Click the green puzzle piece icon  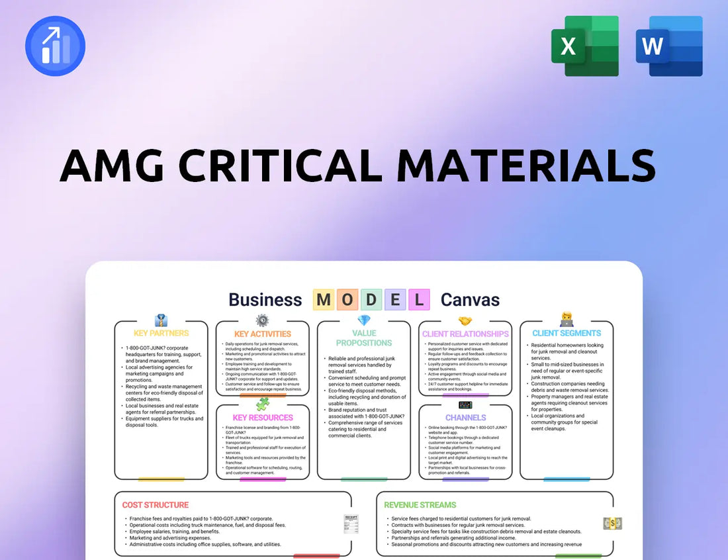(263, 404)
